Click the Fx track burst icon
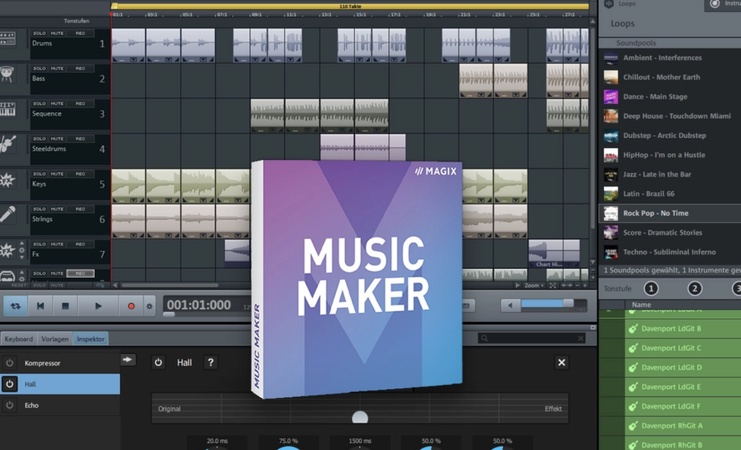The width and height of the screenshot is (741, 450). [7, 250]
